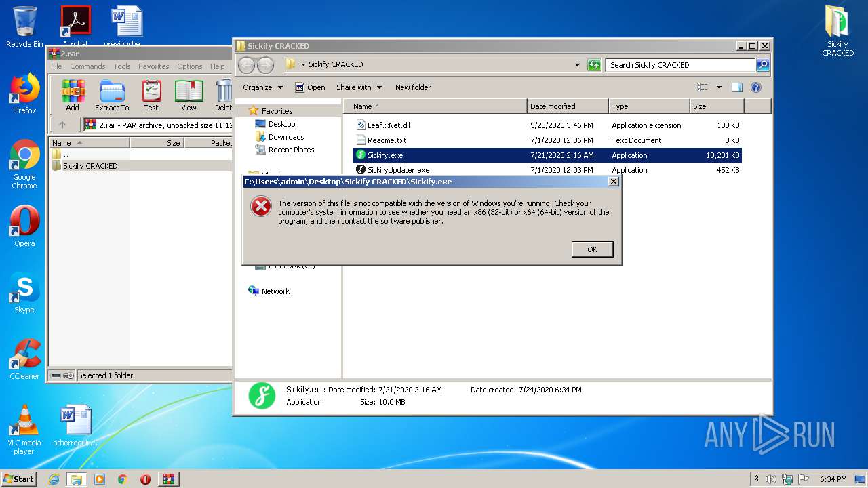Sort files by the Size column in Explorer
The height and width of the screenshot is (488, 868).
[x=717, y=106]
